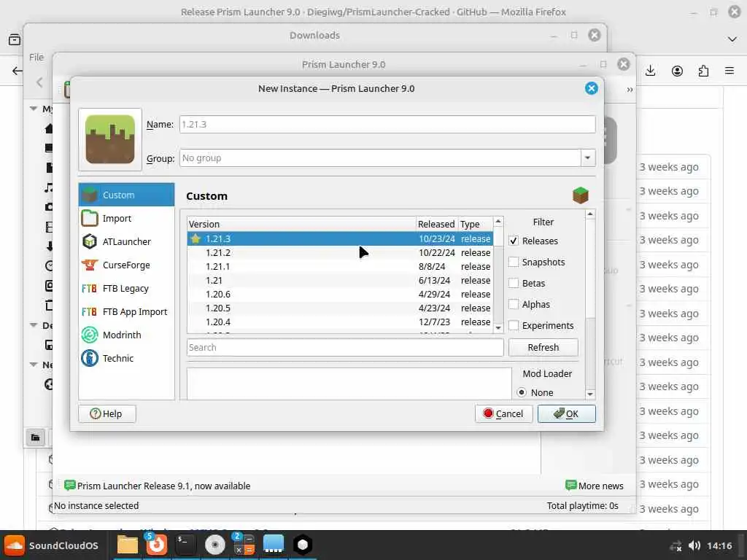Screen dimensions: 747x560
Task: Open the Firefox account icon
Action: (677, 71)
